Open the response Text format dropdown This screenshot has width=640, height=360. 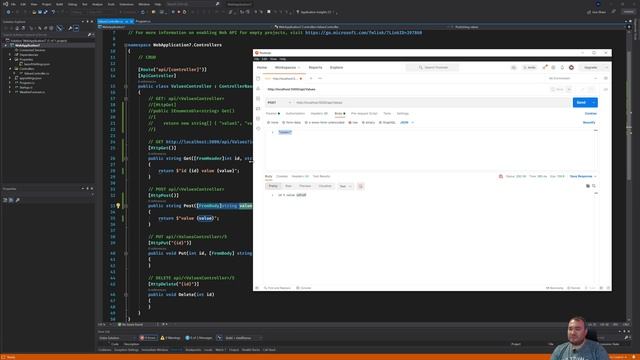coord(345,186)
